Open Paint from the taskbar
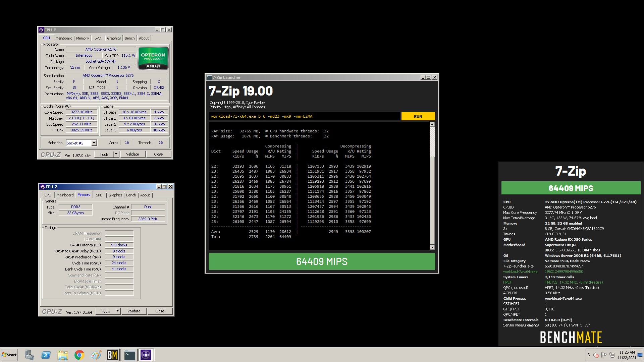Viewport: 644px width, 362px height. pos(96,355)
